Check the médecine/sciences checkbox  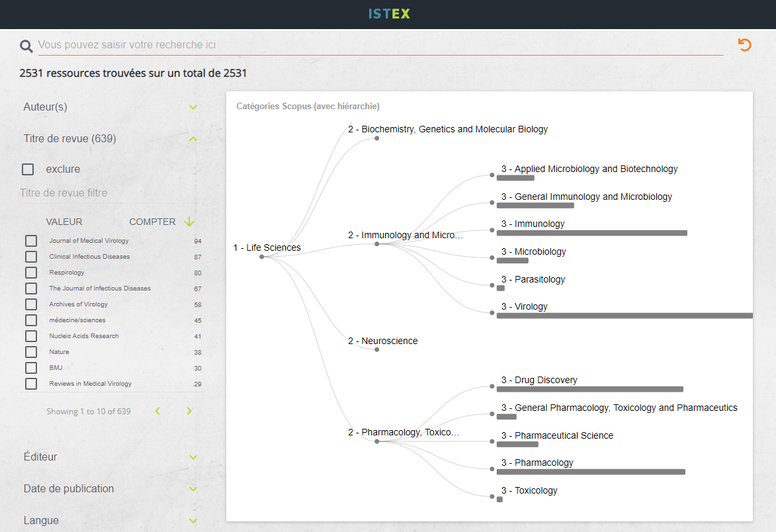[x=31, y=320]
